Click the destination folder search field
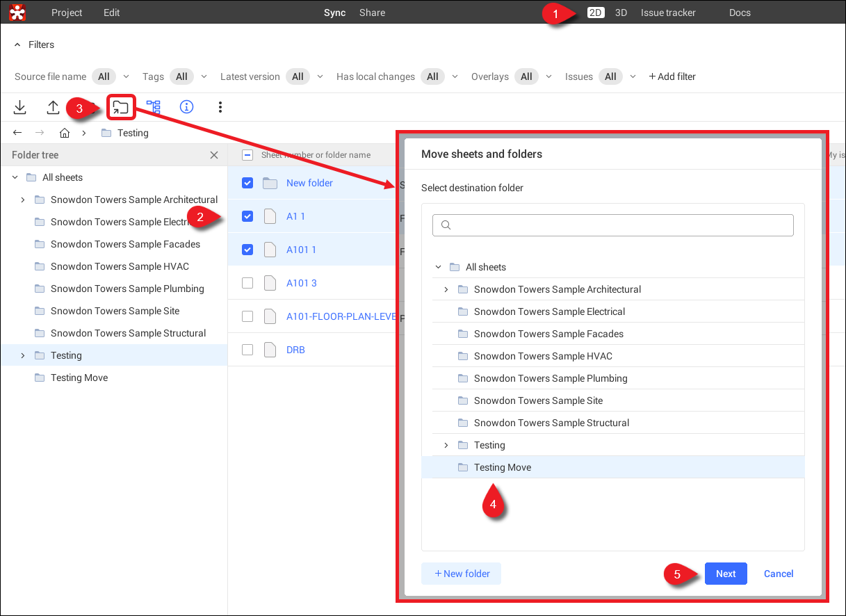846x616 pixels. click(613, 225)
